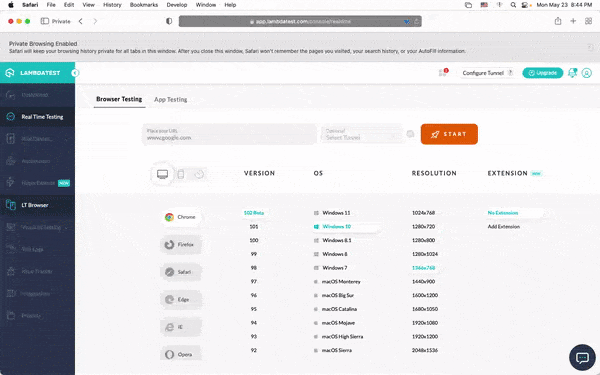The width and height of the screenshot is (600, 375).
Task: Open Safari Bookmarks menu
Action: [144, 5]
